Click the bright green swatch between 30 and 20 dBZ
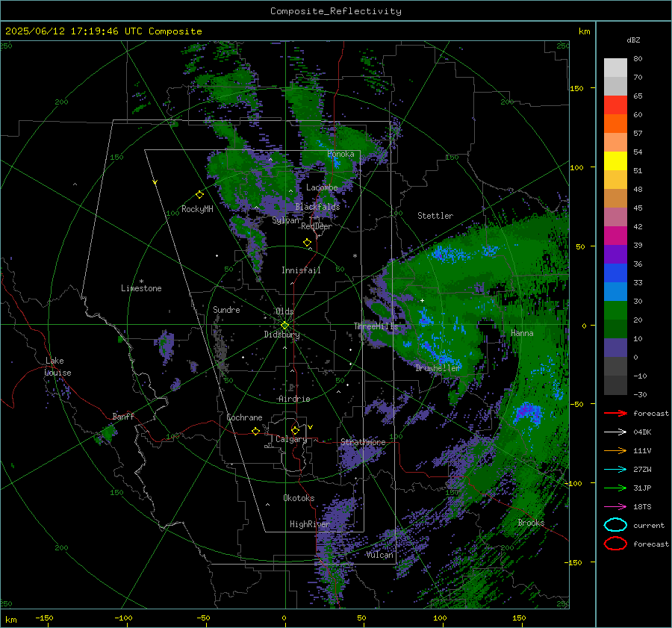The image size is (672, 628). pos(615,311)
